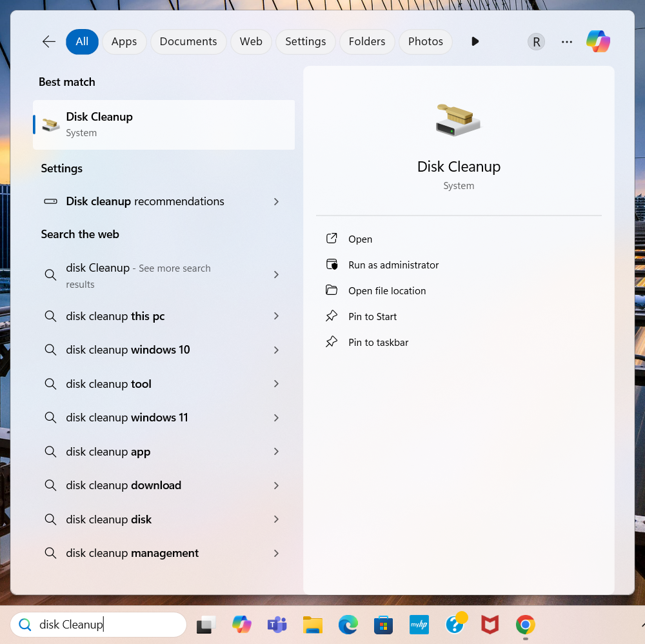Select the 'disk cleanup this pc' suggestion text
Image resolution: width=645 pixels, height=644 pixels.
pyautogui.click(x=115, y=316)
